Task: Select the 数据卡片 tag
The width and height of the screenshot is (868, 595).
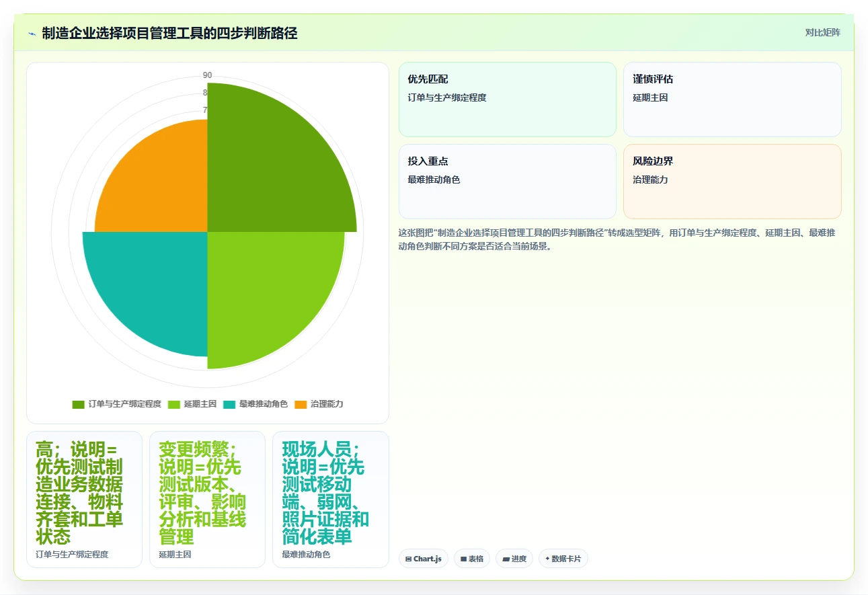Action: pyautogui.click(x=563, y=559)
